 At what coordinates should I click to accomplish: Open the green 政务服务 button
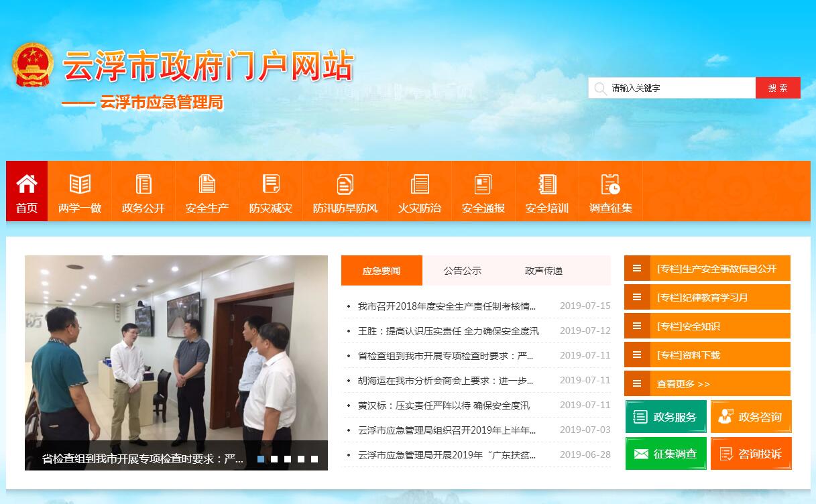click(x=666, y=417)
